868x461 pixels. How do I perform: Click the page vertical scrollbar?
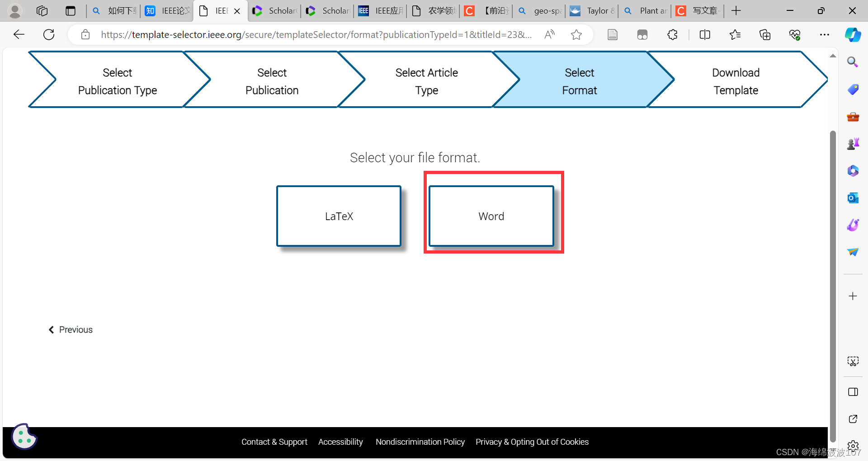tap(833, 287)
